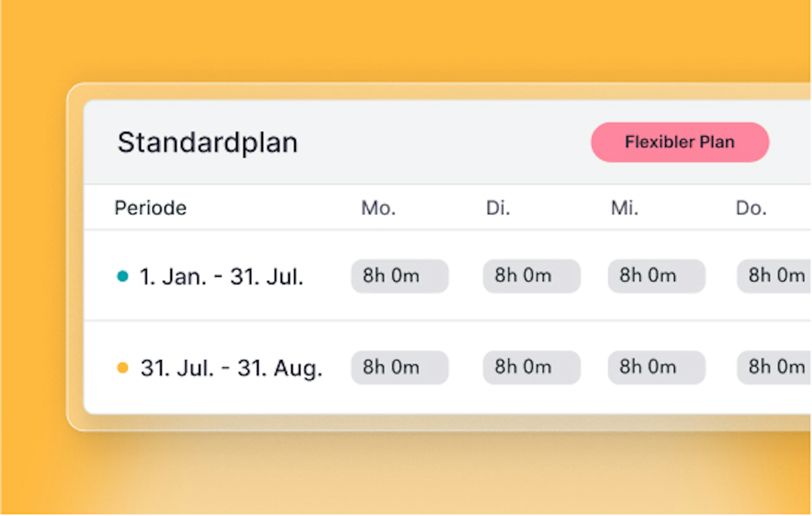
Task: Click the Mi. column header
Action: pyautogui.click(x=624, y=208)
